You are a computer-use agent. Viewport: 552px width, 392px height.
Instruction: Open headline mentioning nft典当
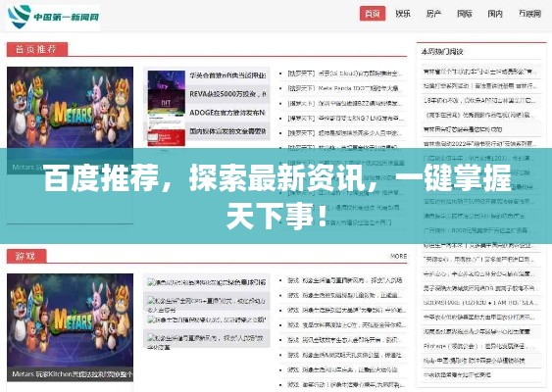coord(227,75)
